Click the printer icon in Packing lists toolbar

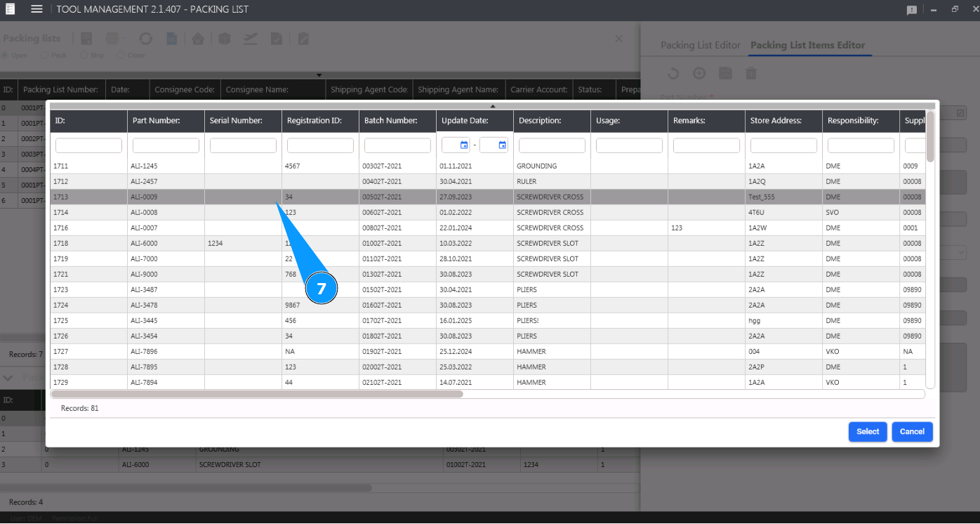[112, 39]
